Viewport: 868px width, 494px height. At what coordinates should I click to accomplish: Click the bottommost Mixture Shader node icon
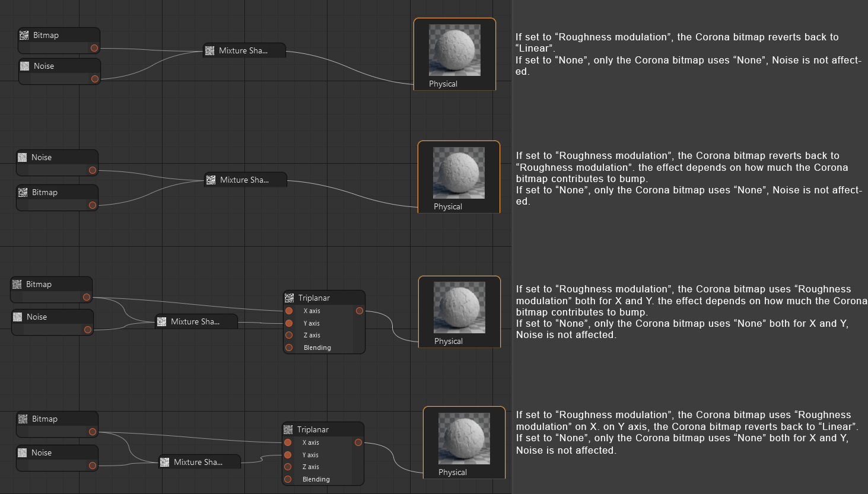(164, 462)
